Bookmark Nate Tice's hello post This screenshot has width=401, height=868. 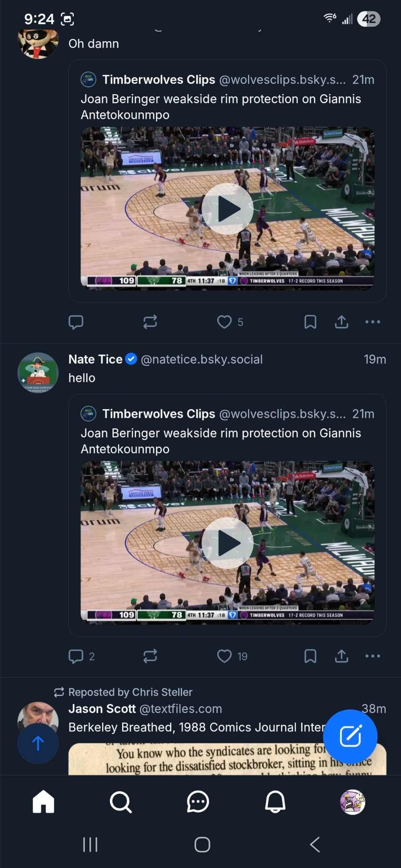click(310, 656)
